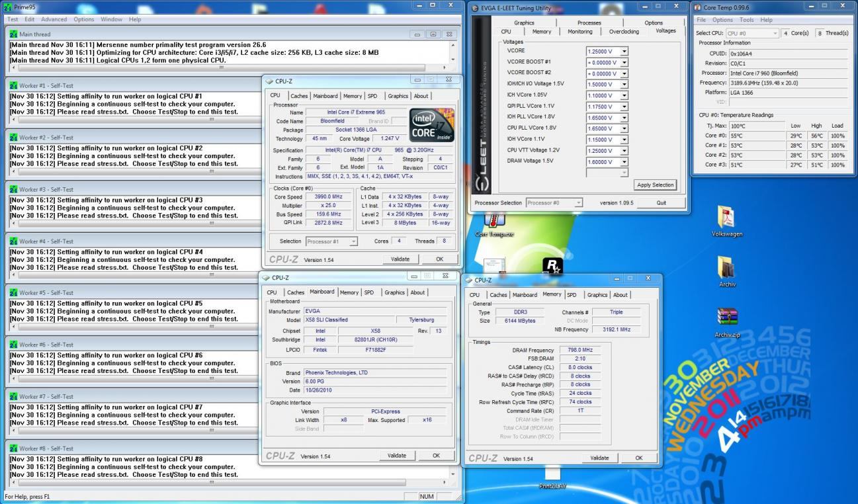858x504 pixels.
Task: Click the Worker #8 Self-Test window icon
Action: point(14,448)
